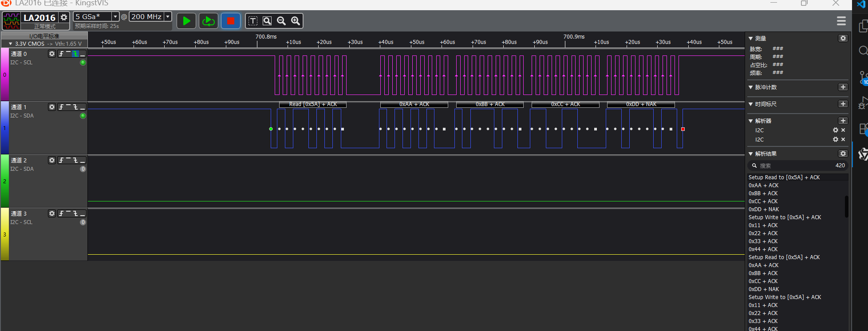Click the zoom-to-fit magnifier icon
This screenshot has height=331, width=868.
(267, 21)
